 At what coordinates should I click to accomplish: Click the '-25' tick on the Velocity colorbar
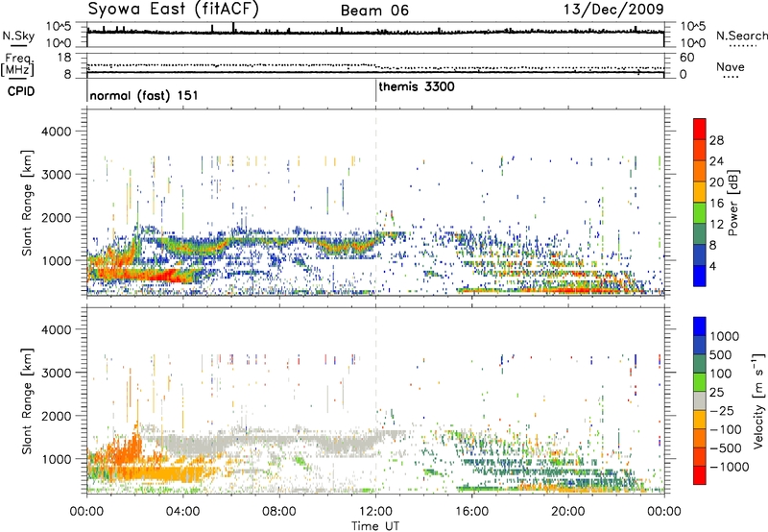click(722, 411)
